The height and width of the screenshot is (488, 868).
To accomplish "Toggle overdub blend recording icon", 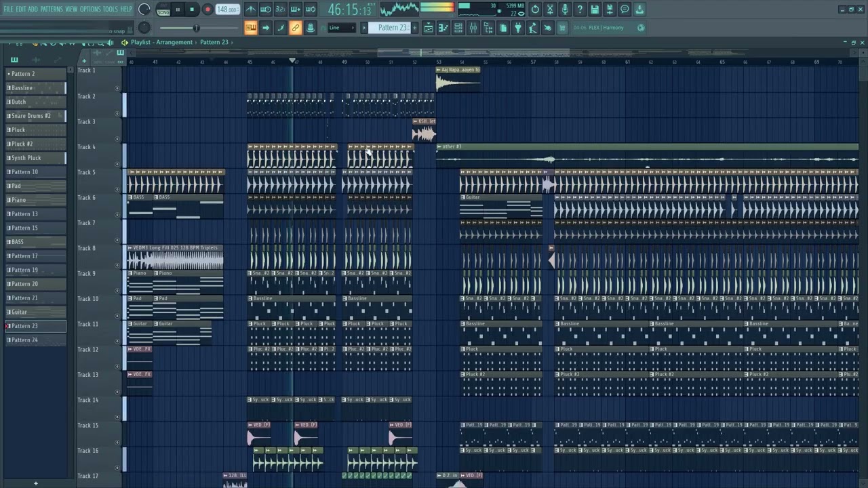I will (x=296, y=9).
